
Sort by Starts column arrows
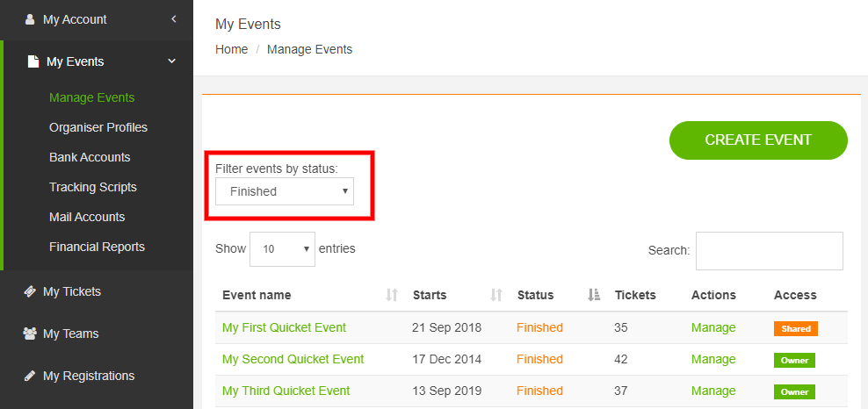pyautogui.click(x=496, y=295)
